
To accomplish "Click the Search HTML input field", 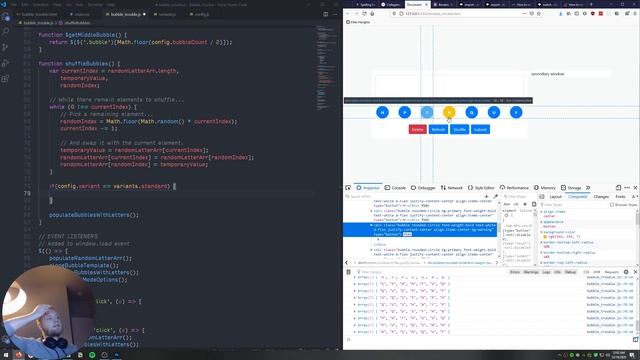I will (x=412, y=196).
